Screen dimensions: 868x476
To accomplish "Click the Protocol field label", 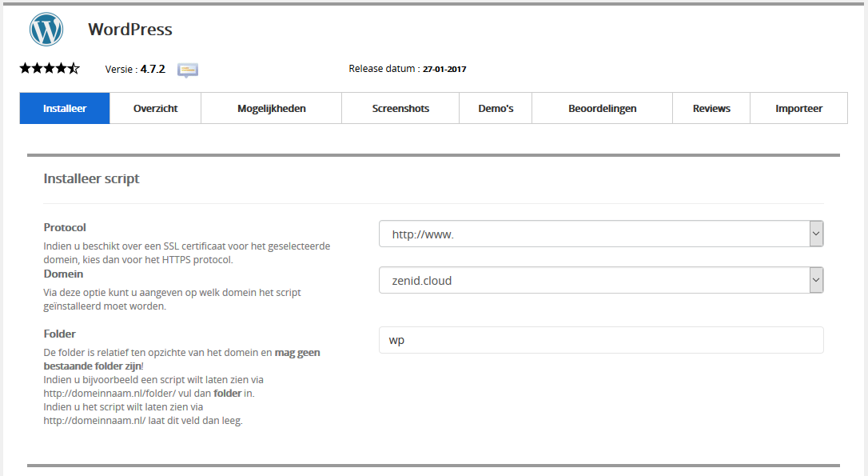I will [x=65, y=227].
